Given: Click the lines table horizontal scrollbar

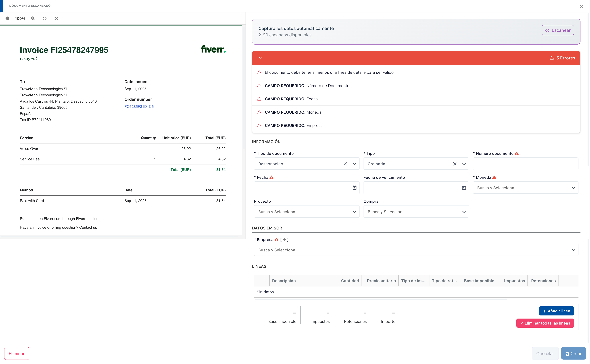Looking at the screenshot, I should point(380,299).
